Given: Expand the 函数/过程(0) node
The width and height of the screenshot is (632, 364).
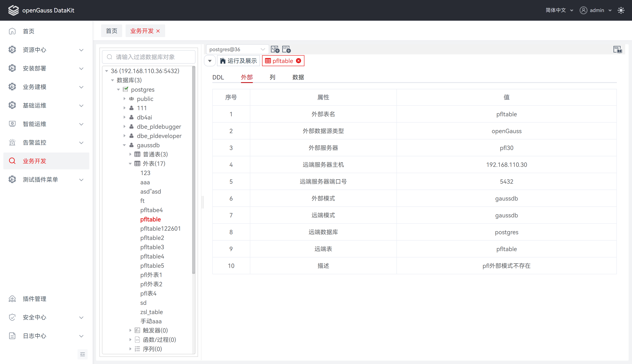Looking at the screenshot, I should [x=130, y=340].
